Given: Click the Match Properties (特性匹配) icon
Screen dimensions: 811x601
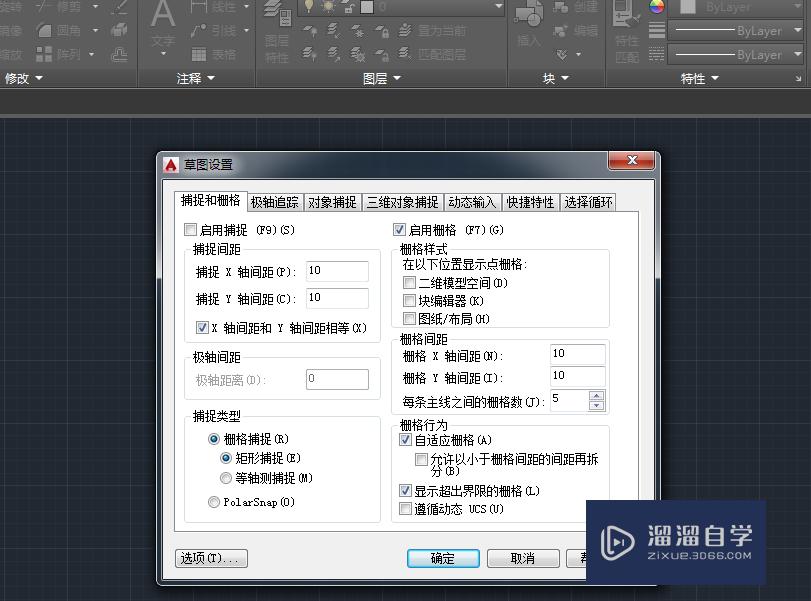Looking at the screenshot, I should [626, 14].
